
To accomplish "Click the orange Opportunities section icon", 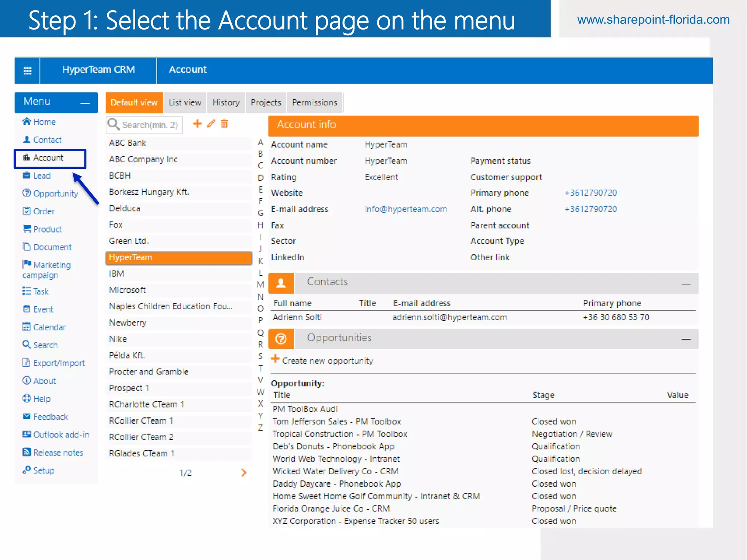I will (281, 339).
